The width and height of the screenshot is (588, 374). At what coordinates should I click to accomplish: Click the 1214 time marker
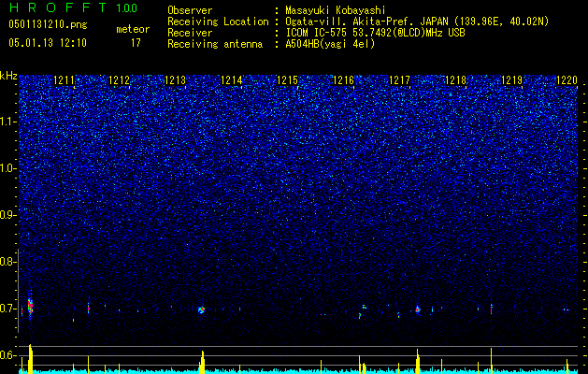point(232,79)
